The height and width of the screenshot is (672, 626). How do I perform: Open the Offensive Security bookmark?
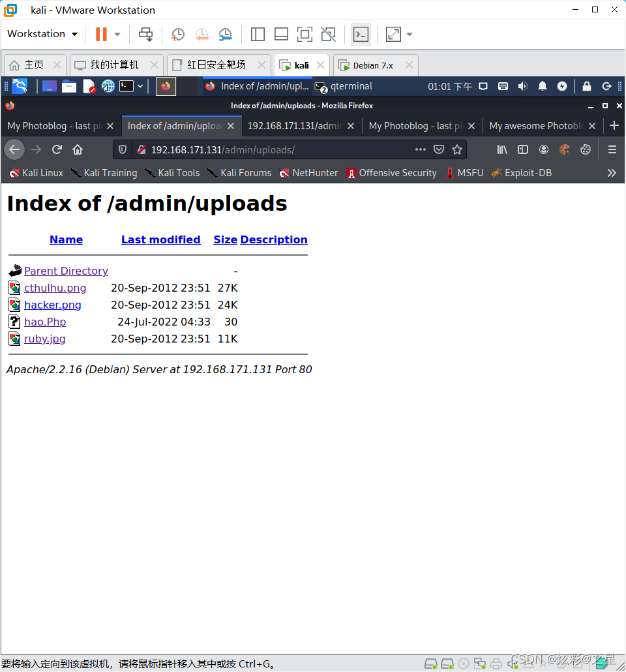click(x=392, y=173)
